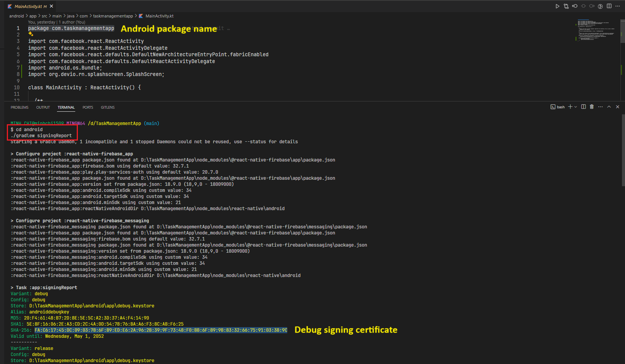Image resolution: width=625 pixels, height=364 pixels.
Task: Switch to the Output panel tab
Action: pos(43,108)
